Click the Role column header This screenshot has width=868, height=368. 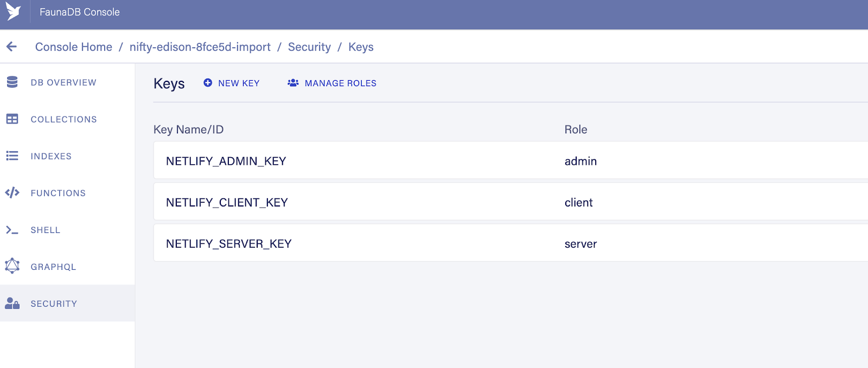coord(576,130)
